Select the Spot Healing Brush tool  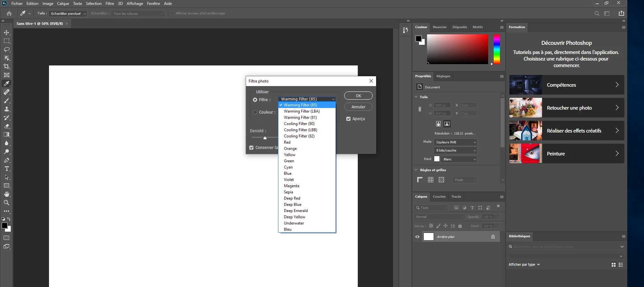pos(7,92)
